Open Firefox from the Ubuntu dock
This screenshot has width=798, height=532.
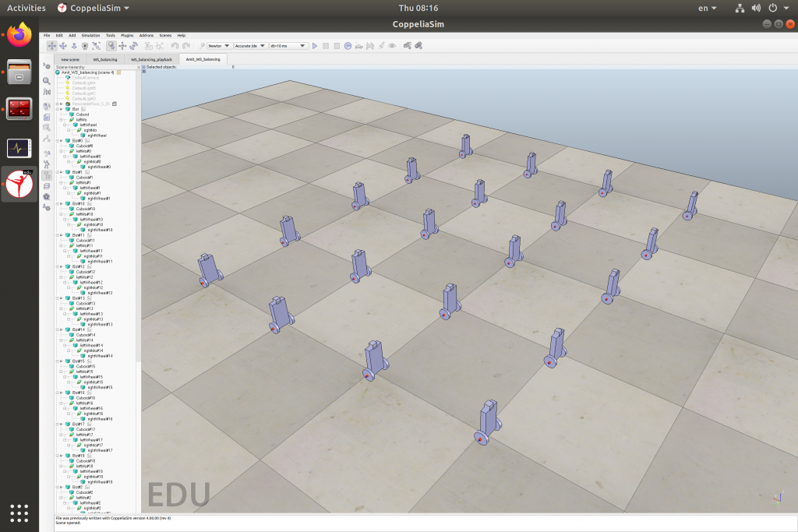(19, 34)
